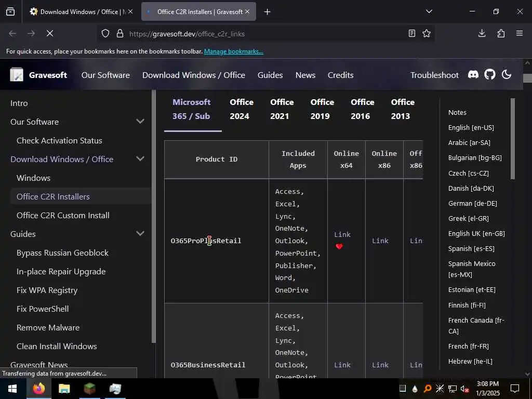Open the Extensions panel
The image size is (532, 399).
pos(501,33)
